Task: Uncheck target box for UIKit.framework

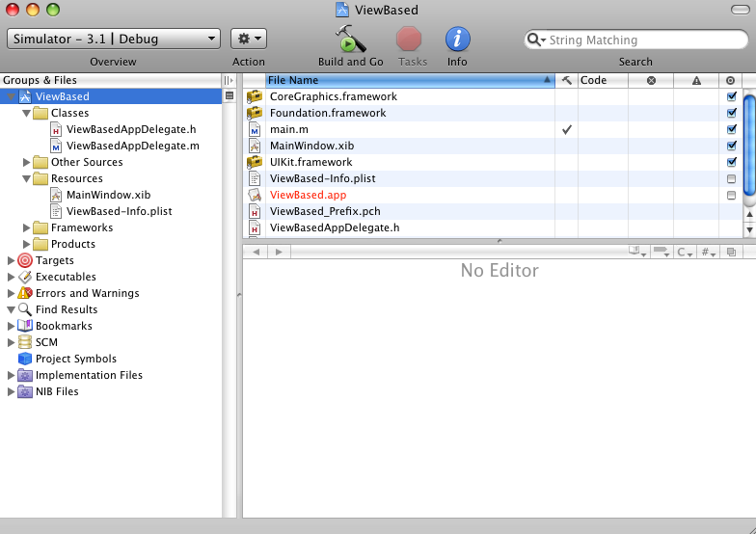Action: [731, 162]
